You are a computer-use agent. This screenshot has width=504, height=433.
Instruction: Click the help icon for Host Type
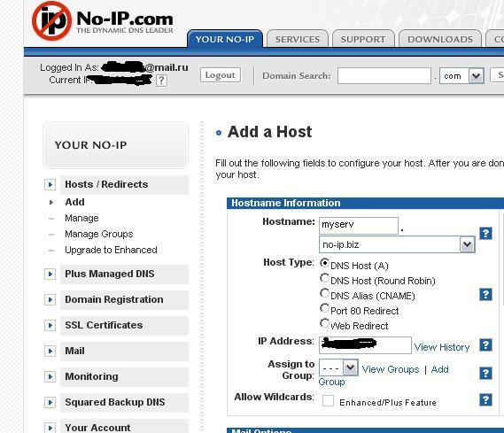485,294
